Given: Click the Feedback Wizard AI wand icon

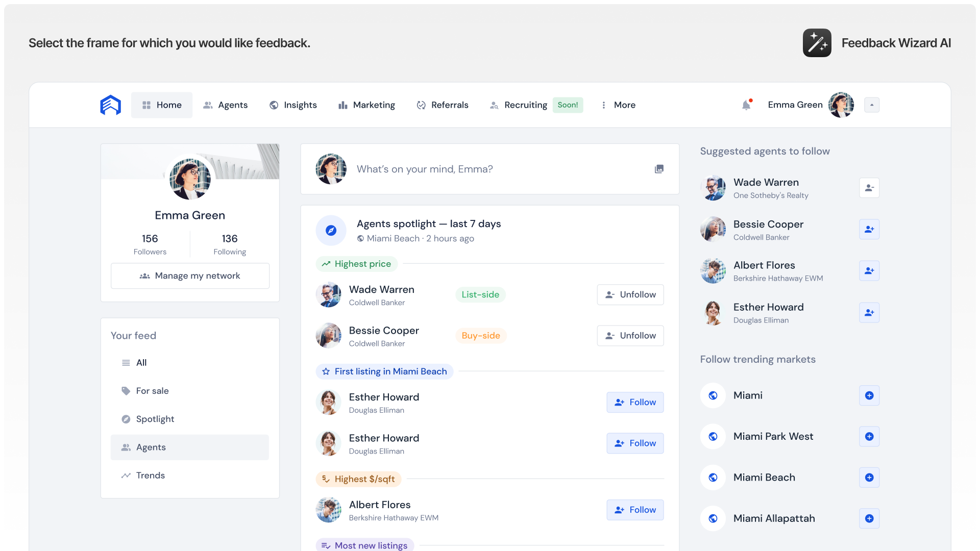Looking at the screenshot, I should (817, 43).
